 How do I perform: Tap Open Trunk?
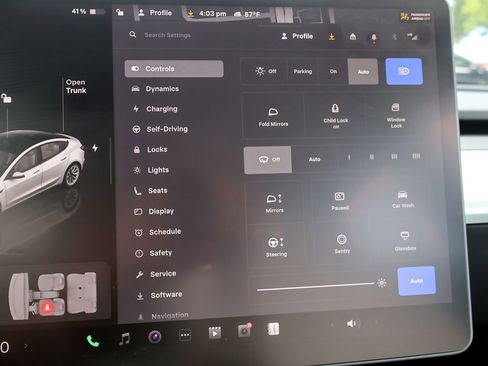coord(76,86)
